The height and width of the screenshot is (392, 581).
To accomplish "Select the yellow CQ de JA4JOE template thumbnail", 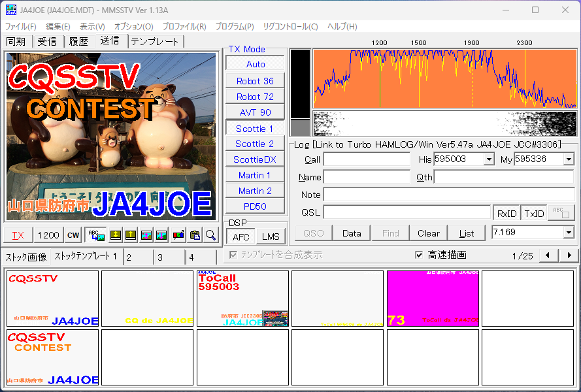I will [x=148, y=299].
